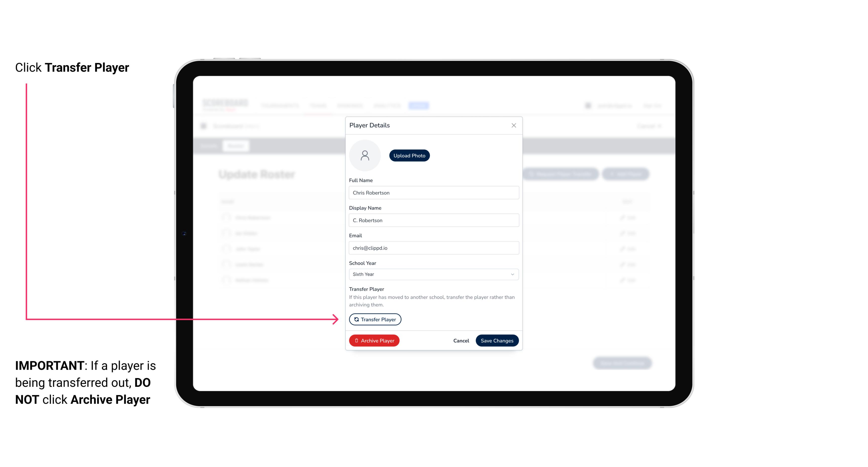Click the blurred top navigation menu item
Image resolution: width=868 pixels, height=467 pixels.
[x=419, y=106]
